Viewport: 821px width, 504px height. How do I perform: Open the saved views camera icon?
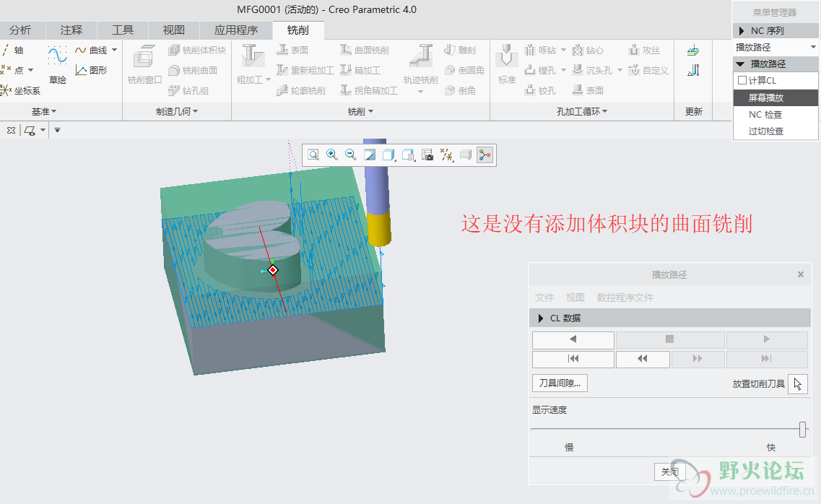point(427,155)
